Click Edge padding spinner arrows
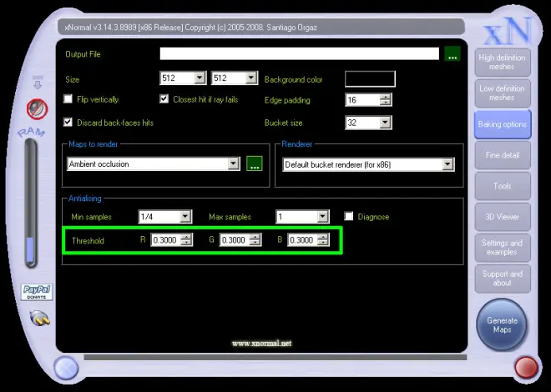 pyautogui.click(x=386, y=100)
